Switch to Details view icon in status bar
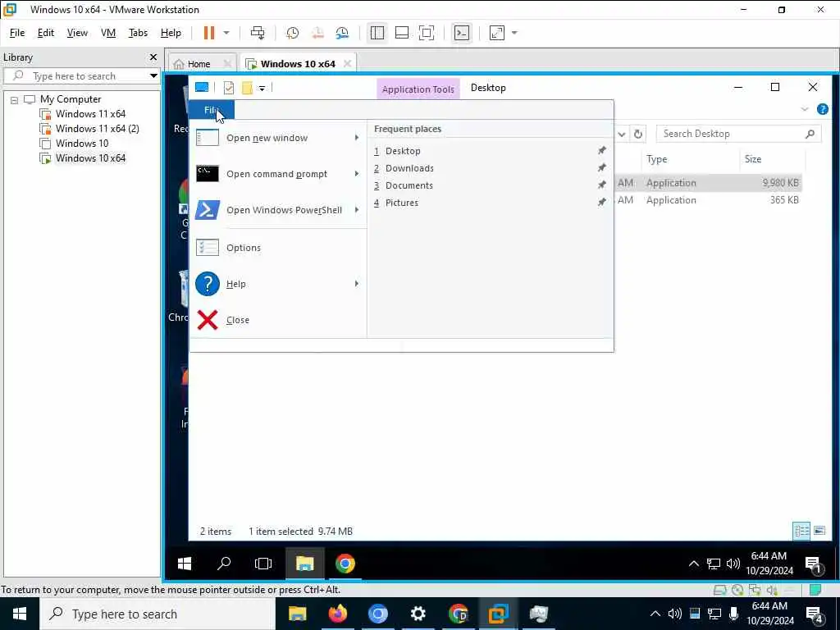This screenshot has width=840, height=630. tap(802, 531)
